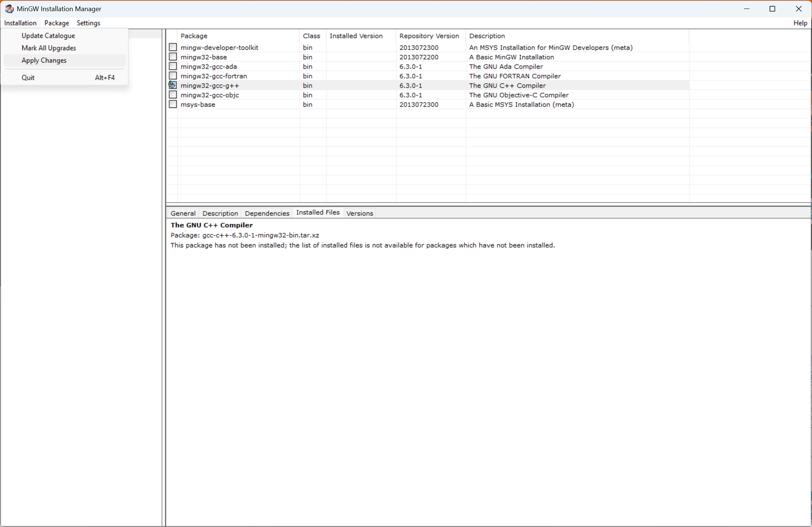Click the marked mingw32-gcc-g++ install icon
812x527 pixels.
tap(173, 85)
